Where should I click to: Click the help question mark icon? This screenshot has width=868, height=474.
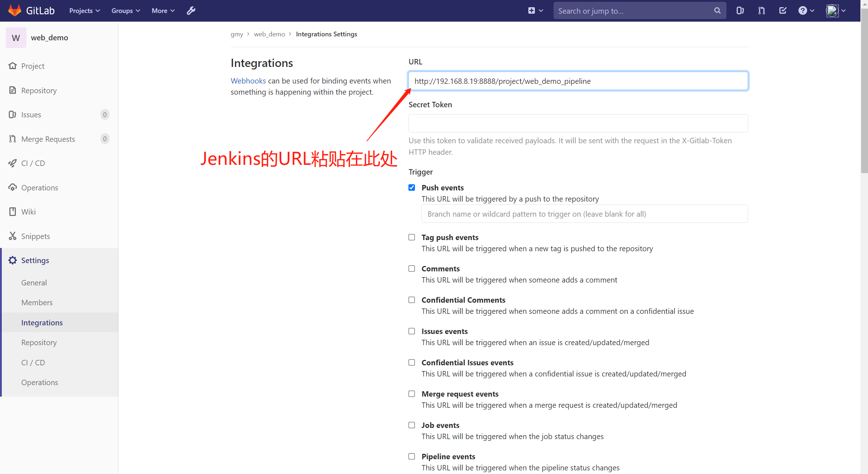[x=802, y=11]
